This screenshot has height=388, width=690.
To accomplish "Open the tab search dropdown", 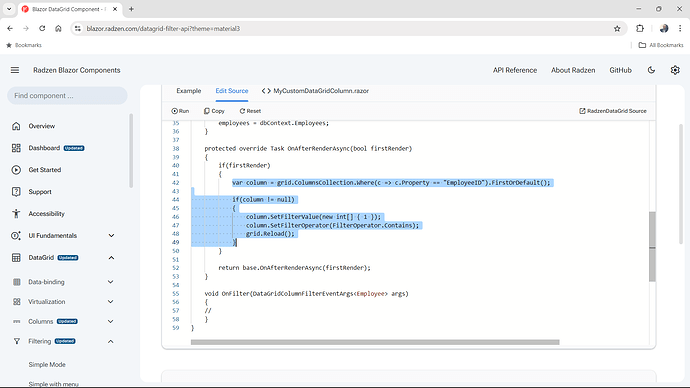I will (x=9, y=9).
